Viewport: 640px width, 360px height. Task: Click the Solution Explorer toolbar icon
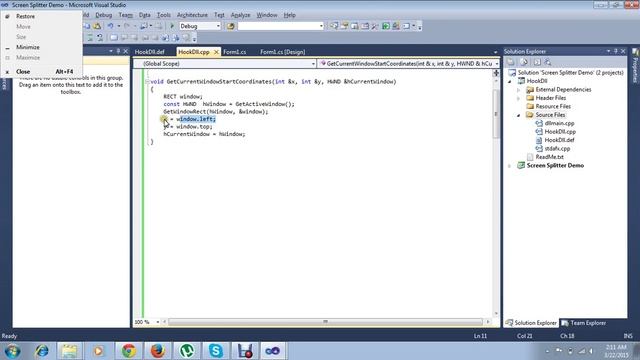pos(334,26)
